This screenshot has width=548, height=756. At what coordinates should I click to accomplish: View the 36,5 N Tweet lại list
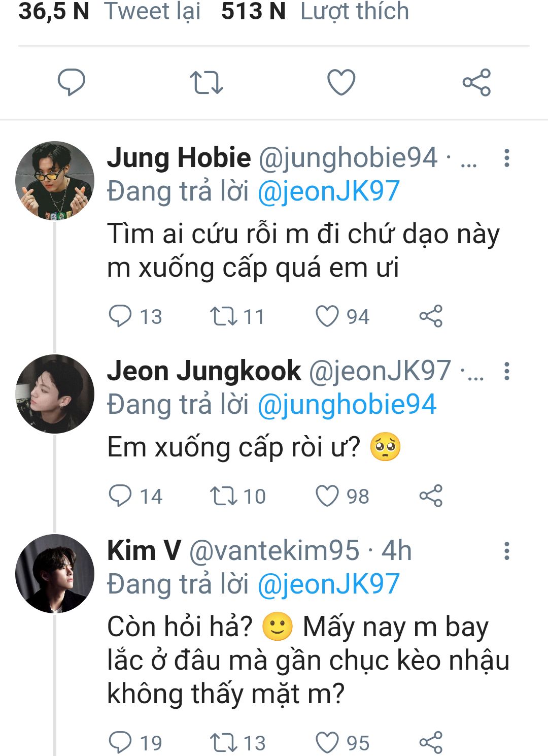[110, 11]
